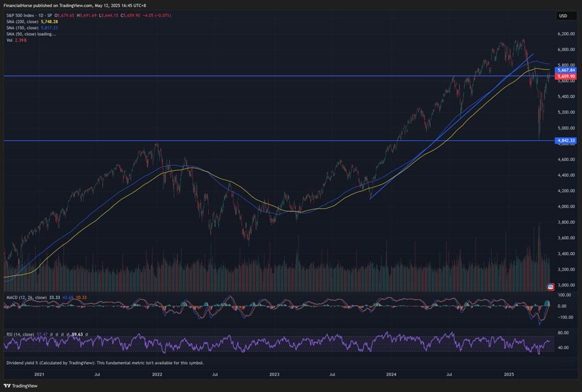Click the 2024 label on time axis
The height and width of the screenshot is (392, 582).
[391, 375]
